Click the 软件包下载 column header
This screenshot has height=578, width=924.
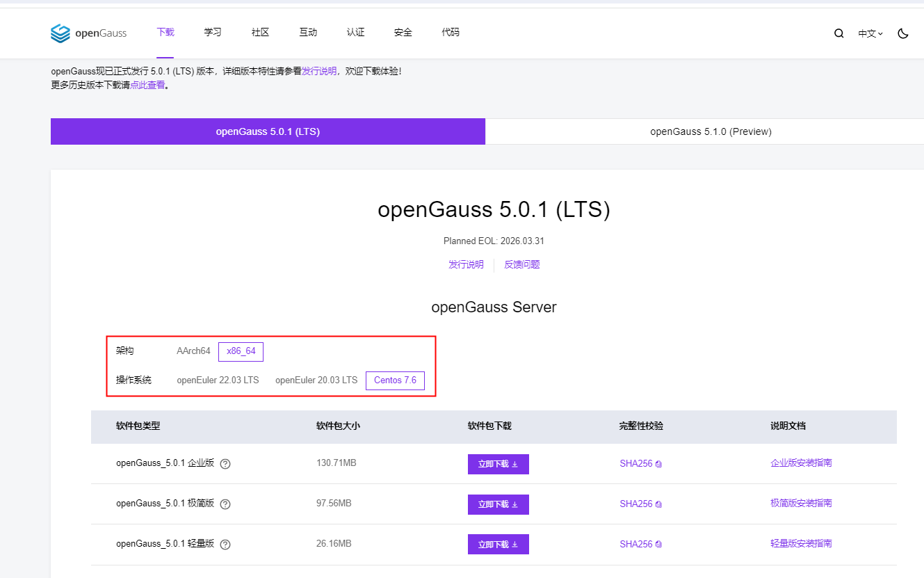point(489,426)
